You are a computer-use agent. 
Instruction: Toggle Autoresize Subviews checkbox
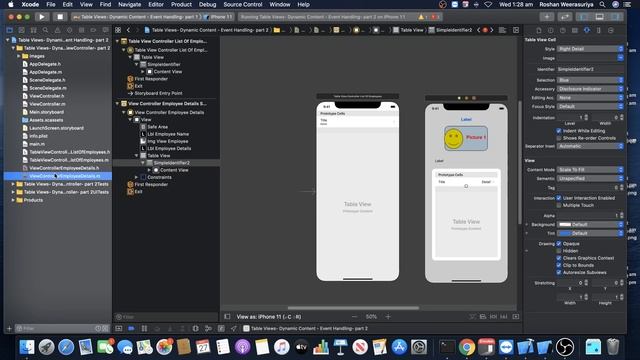559,273
